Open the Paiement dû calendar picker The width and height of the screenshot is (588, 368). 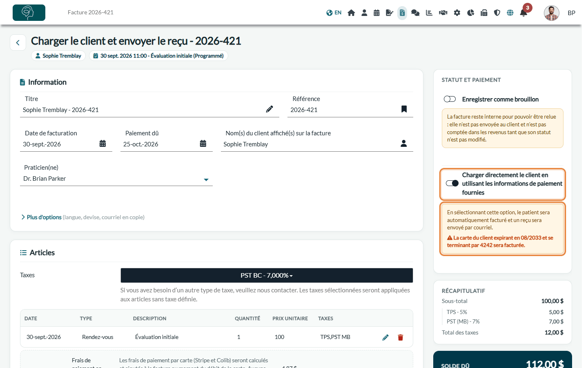(203, 144)
